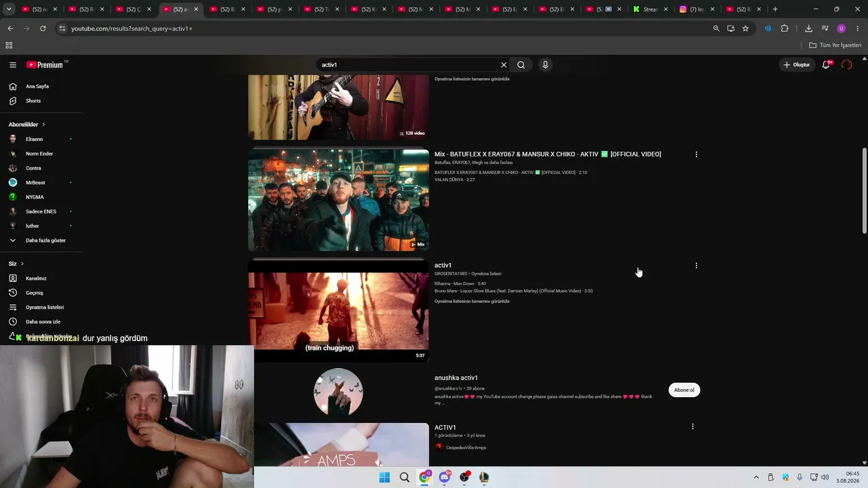Clear the search box with the X
This screenshot has width=868, height=488.
[504, 65]
